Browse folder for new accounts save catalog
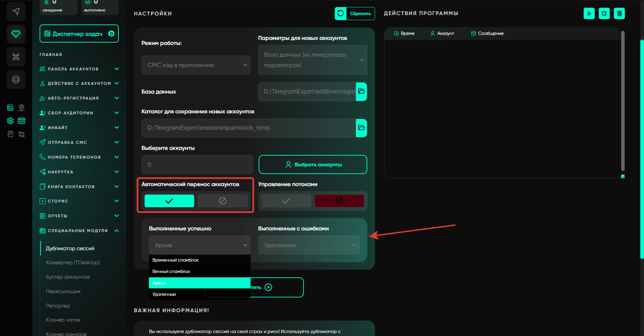 point(361,128)
